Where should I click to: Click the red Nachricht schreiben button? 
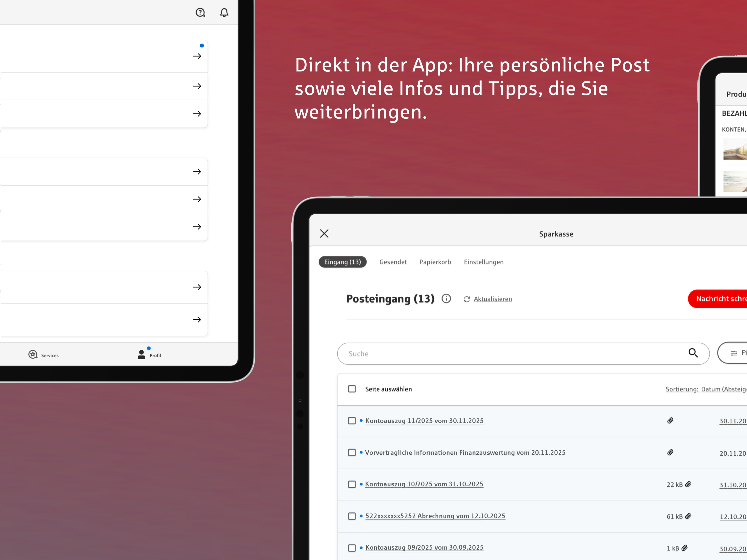point(718,299)
